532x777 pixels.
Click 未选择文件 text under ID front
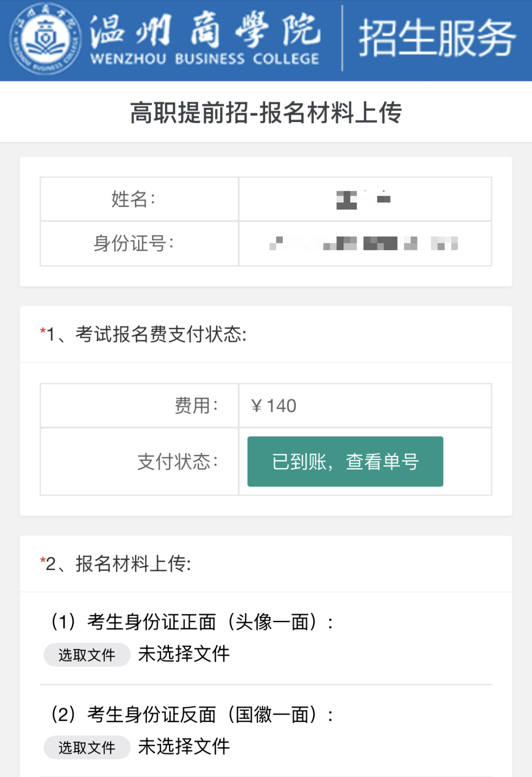[184, 654]
